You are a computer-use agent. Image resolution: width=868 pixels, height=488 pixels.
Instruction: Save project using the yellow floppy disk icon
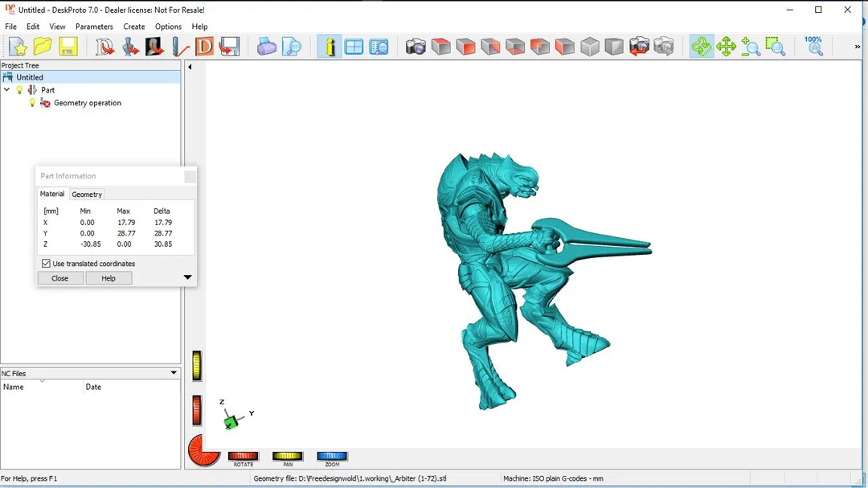68,47
